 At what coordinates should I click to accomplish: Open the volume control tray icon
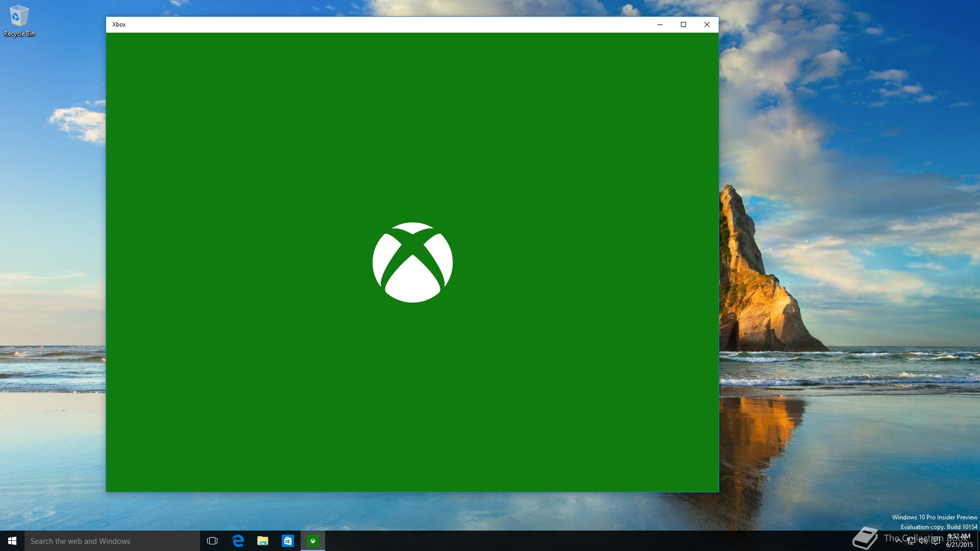923,541
